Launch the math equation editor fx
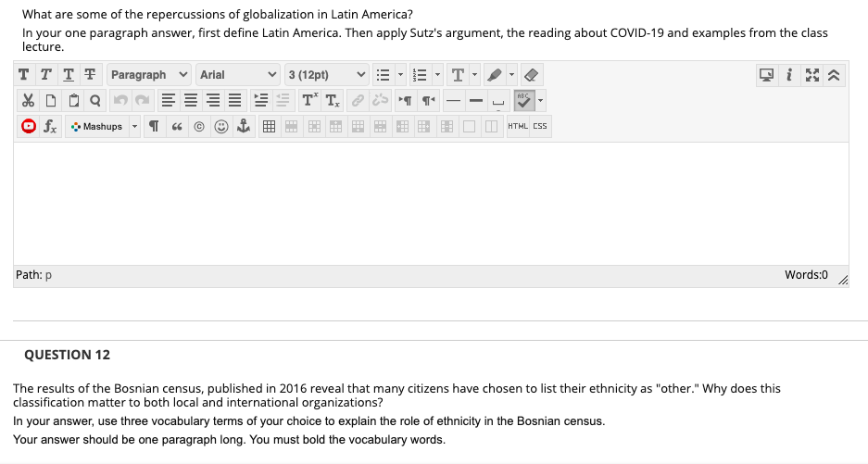 [50, 126]
